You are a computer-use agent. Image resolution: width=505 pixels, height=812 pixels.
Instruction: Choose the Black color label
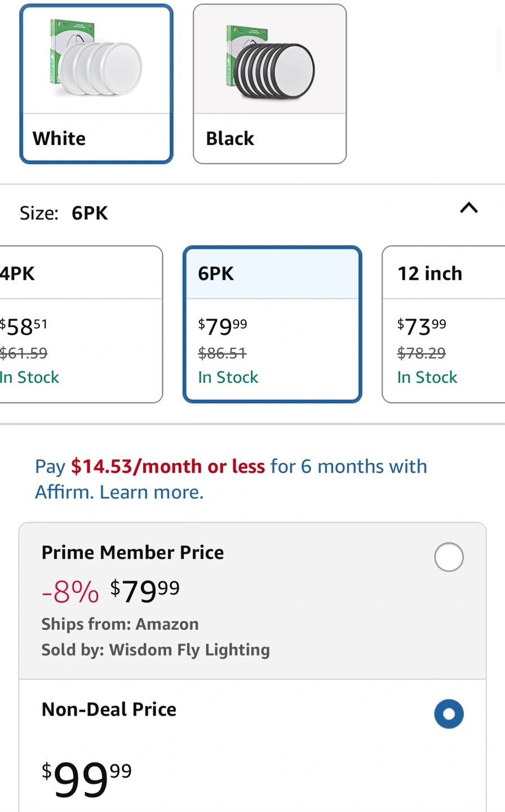point(230,139)
